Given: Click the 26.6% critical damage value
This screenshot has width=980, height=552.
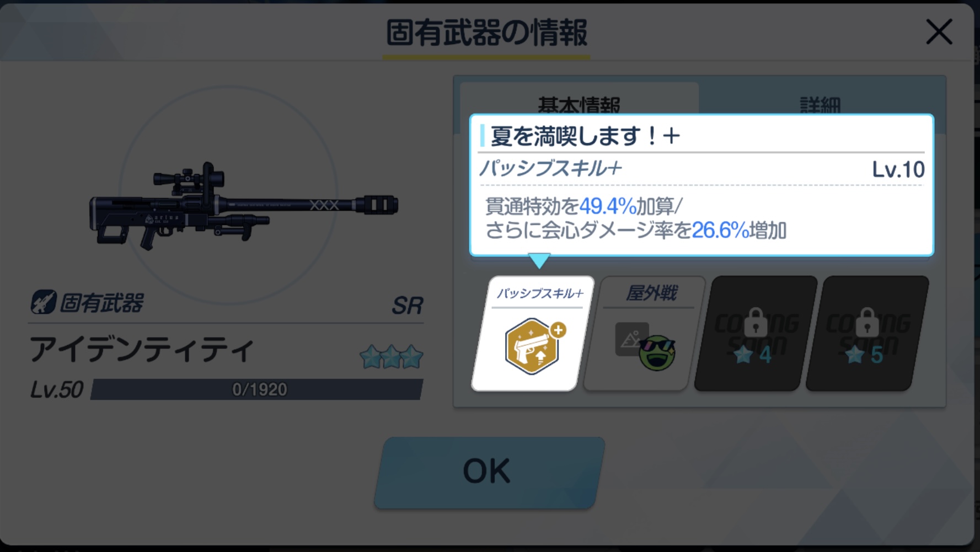Looking at the screenshot, I should (x=720, y=230).
